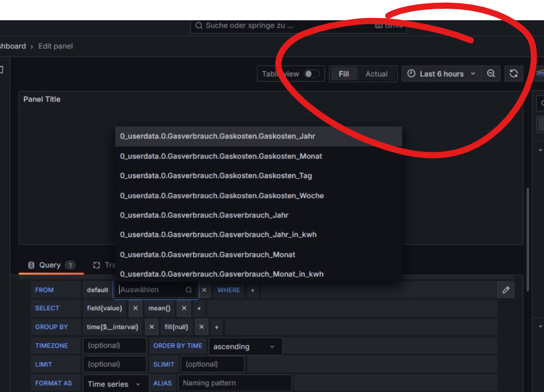
Task: Select Gasverbrauch_Monat_in_kwh from the list
Action: [x=259, y=274]
